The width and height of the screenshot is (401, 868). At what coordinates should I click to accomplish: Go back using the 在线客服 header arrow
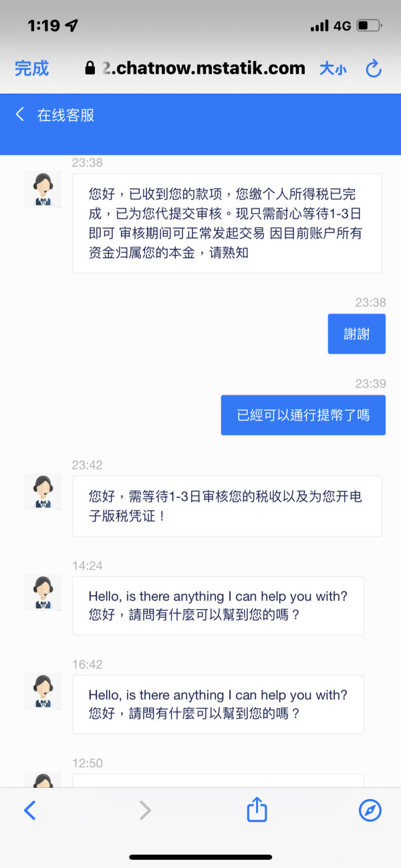coord(20,114)
